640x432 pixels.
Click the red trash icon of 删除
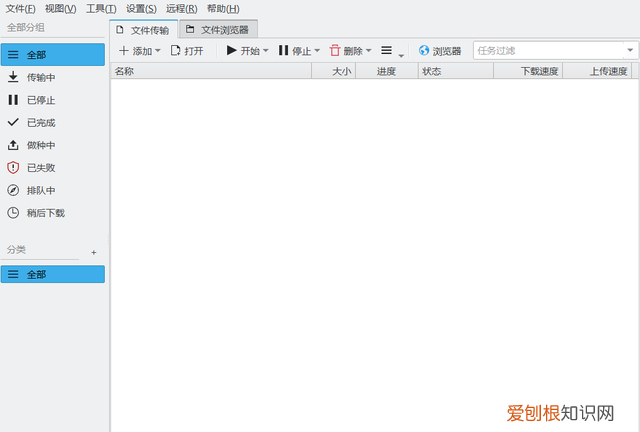pos(335,50)
